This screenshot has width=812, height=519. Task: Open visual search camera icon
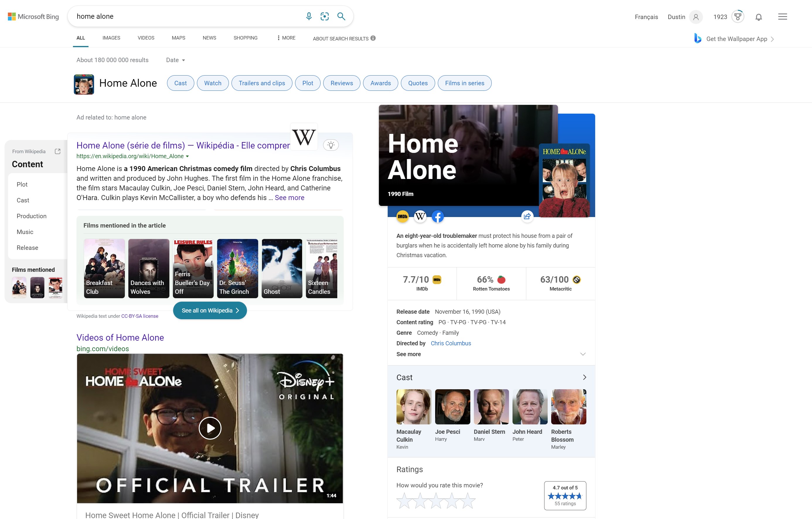click(324, 16)
